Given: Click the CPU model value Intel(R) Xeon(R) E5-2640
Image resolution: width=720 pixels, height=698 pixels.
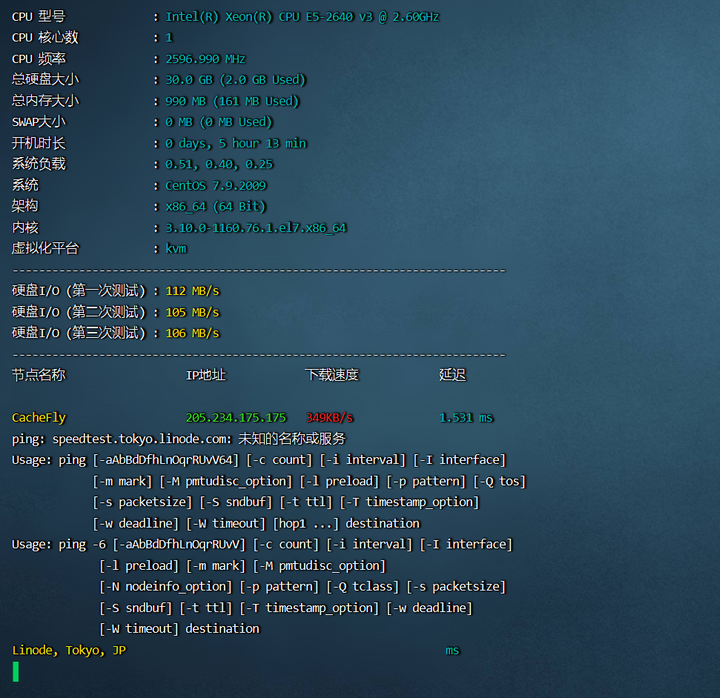Looking at the screenshot, I should coord(302,17).
